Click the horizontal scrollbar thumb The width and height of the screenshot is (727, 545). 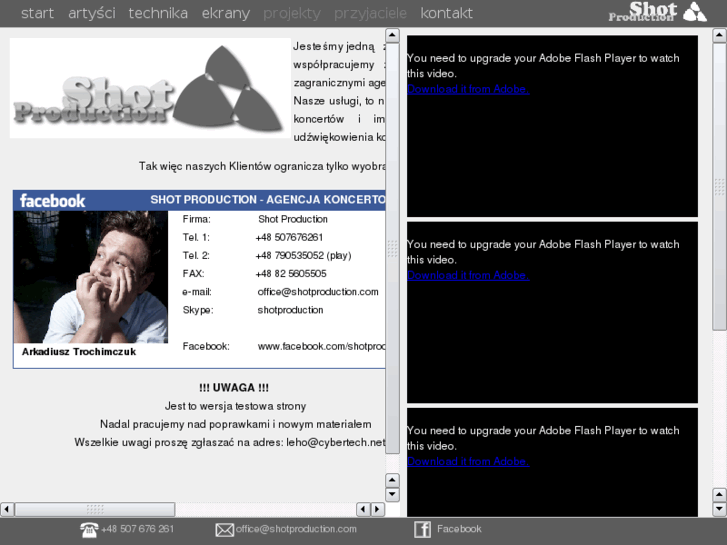(95, 509)
